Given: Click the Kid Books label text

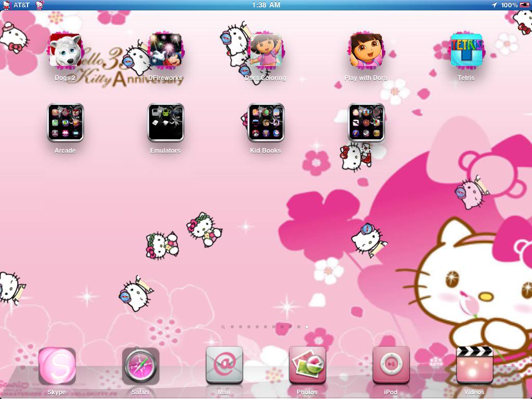Looking at the screenshot, I should [x=265, y=150].
